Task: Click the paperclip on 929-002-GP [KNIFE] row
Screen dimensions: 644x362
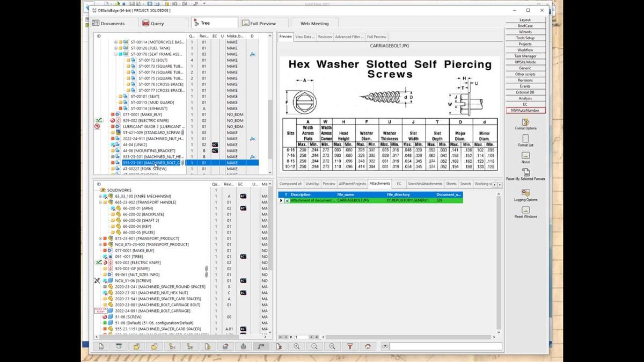Action: tap(206, 268)
